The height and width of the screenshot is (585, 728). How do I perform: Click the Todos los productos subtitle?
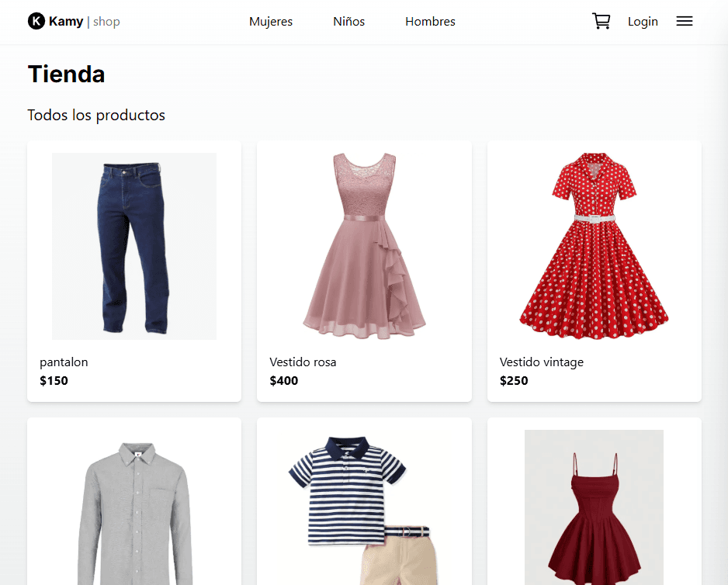96,115
